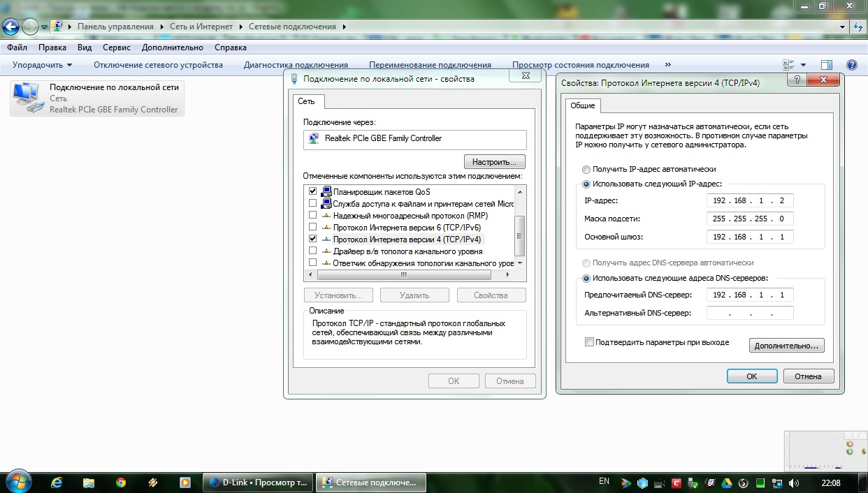This screenshot has height=493, width=868.
Task: Click the alternate DNS server input field
Action: tap(749, 313)
